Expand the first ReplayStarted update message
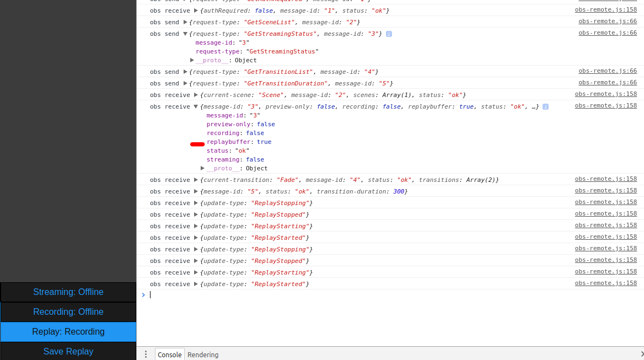This screenshot has height=360, width=644. (196, 238)
